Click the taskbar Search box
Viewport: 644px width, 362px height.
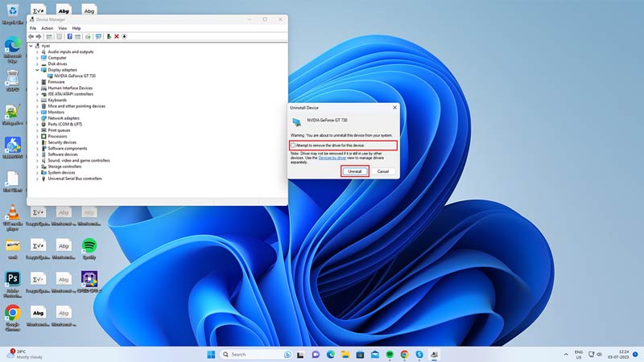tap(257, 354)
